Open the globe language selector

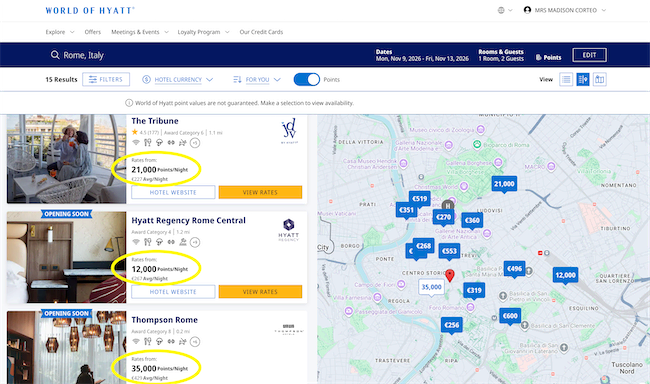pyautogui.click(x=505, y=10)
